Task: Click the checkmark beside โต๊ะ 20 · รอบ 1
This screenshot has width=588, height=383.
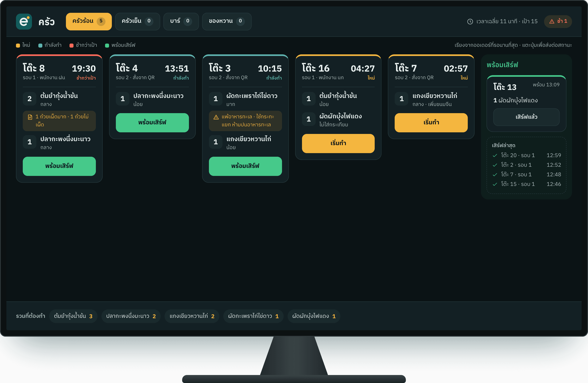Action: (495, 156)
